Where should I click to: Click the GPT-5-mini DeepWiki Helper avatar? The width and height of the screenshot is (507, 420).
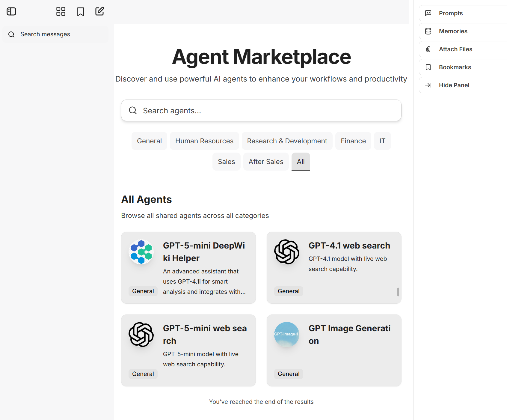click(x=141, y=252)
